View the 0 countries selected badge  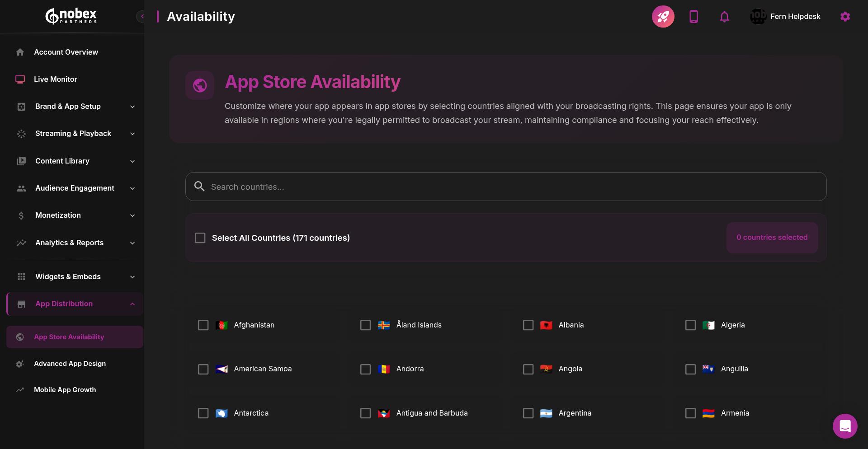tap(772, 237)
